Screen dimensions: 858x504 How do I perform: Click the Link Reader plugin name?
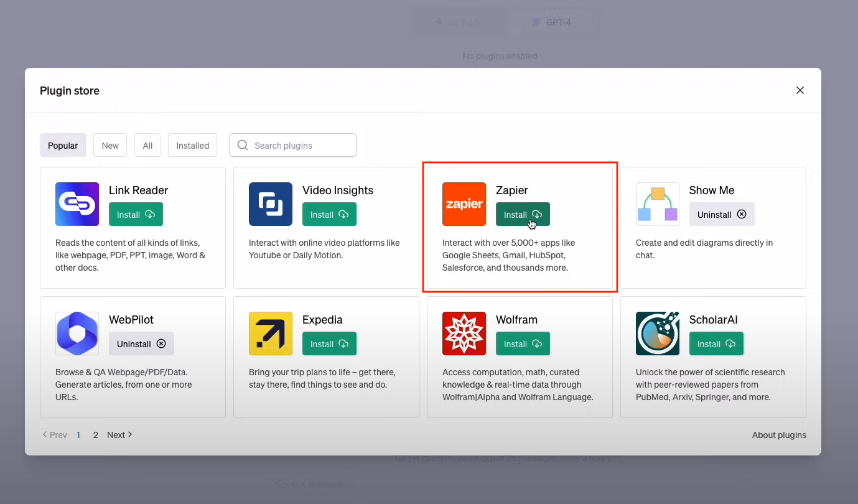pyautogui.click(x=139, y=190)
